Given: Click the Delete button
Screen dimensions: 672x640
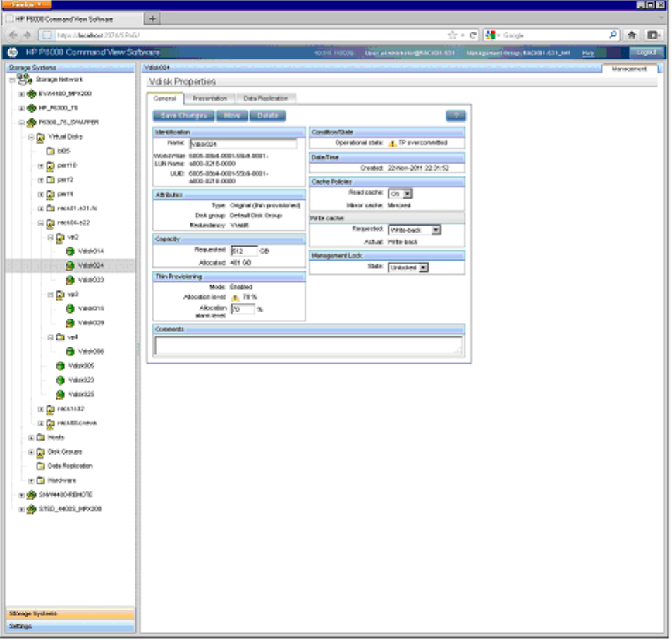Looking at the screenshot, I should click(x=268, y=116).
